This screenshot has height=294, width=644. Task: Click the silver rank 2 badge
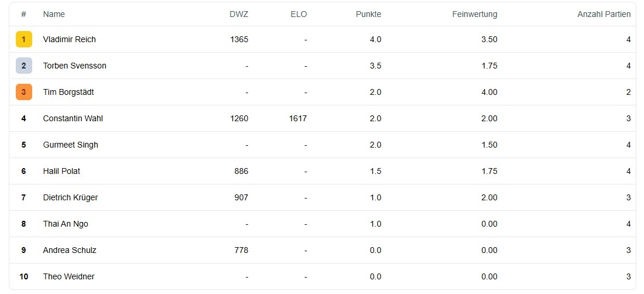[x=23, y=66]
